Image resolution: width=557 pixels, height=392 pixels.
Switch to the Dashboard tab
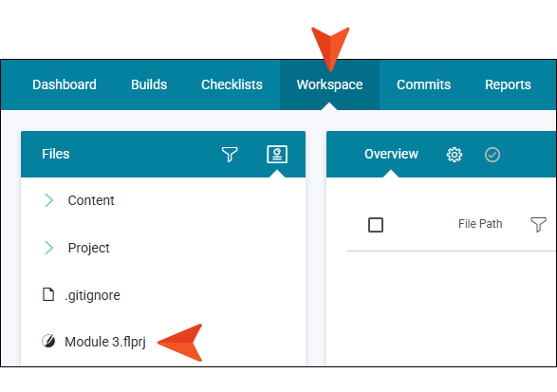pos(65,84)
